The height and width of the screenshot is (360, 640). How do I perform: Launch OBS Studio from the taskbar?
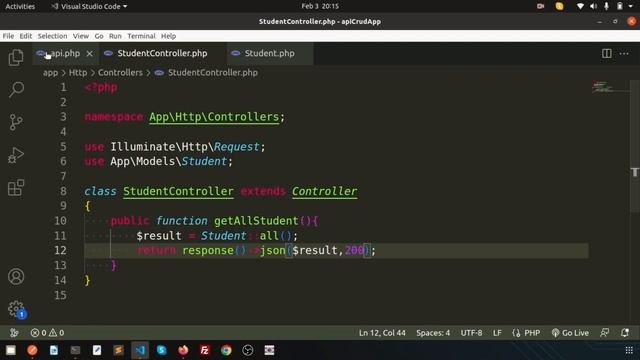248,350
